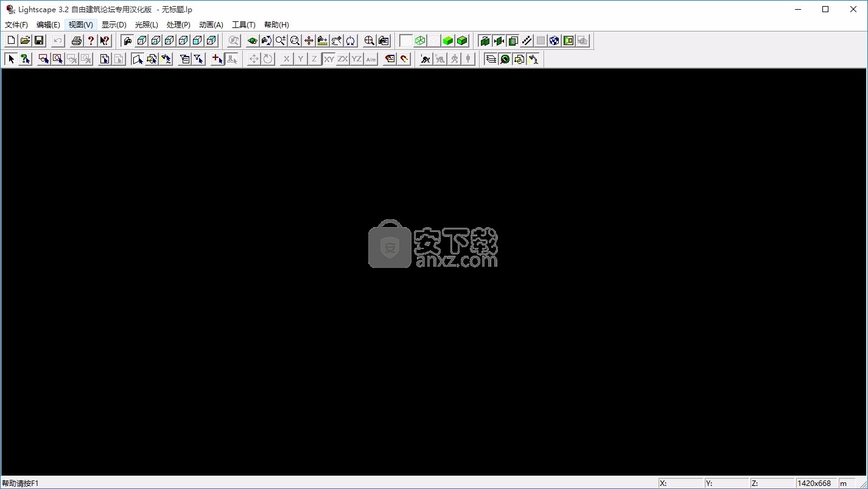The width and height of the screenshot is (868, 489).
Task: Select the Tilt circular-arrow view tool
Action: pyautogui.click(x=351, y=41)
